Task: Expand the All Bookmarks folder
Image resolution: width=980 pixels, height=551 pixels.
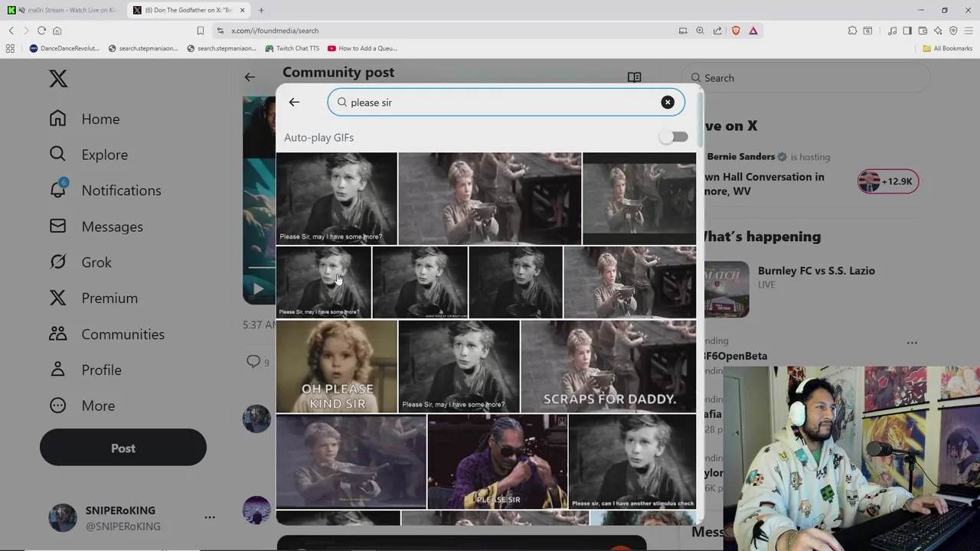Action: [948, 48]
